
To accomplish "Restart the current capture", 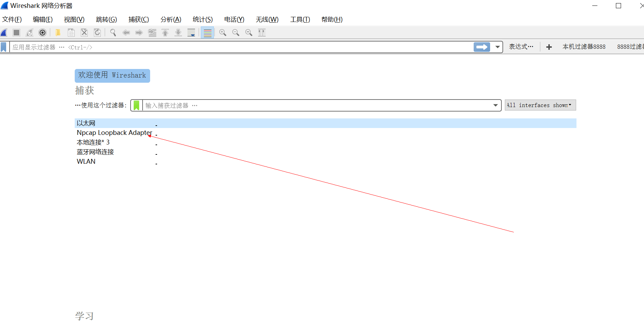I will [x=29, y=33].
